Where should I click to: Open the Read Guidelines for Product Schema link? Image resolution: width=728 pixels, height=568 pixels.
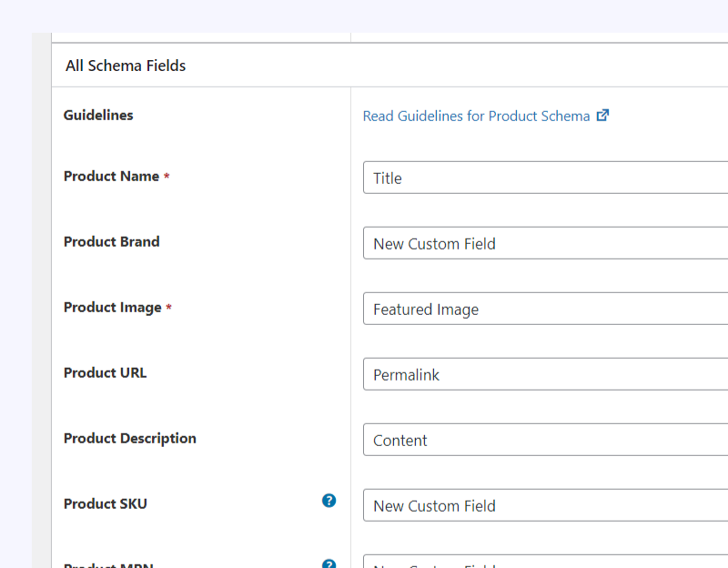[x=476, y=117]
